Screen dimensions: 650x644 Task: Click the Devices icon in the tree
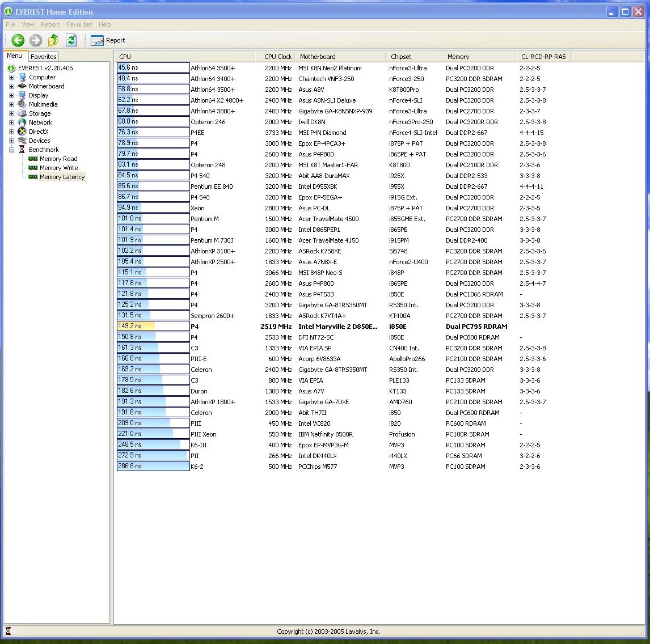22,141
